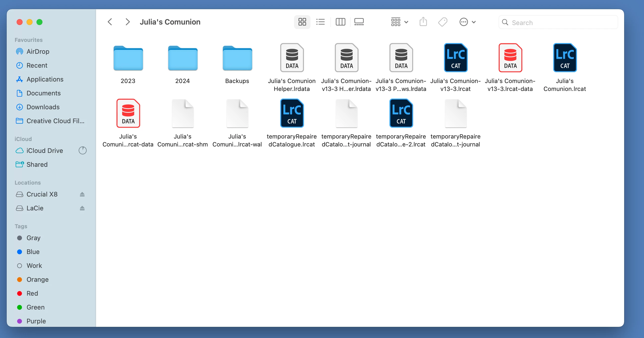Image resolution: width=644 pixels, height=338 pixels.
Task: Switch to column view
Action: tap(340, 22)
